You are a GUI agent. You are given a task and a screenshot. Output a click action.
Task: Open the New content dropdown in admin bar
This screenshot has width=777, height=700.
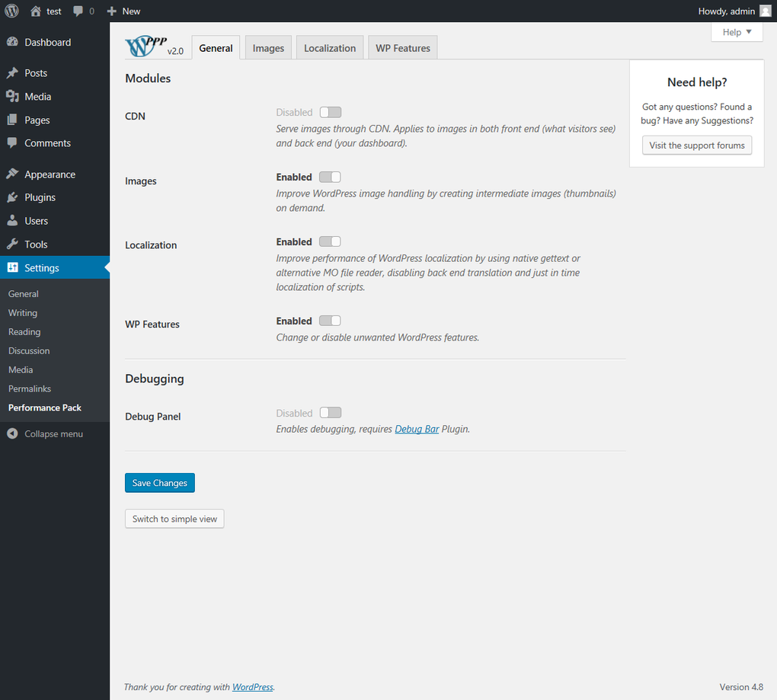(123, 11)
